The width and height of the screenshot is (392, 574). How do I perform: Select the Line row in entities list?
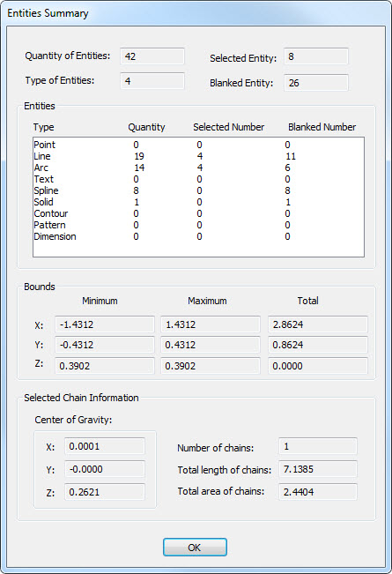[198, 156]
